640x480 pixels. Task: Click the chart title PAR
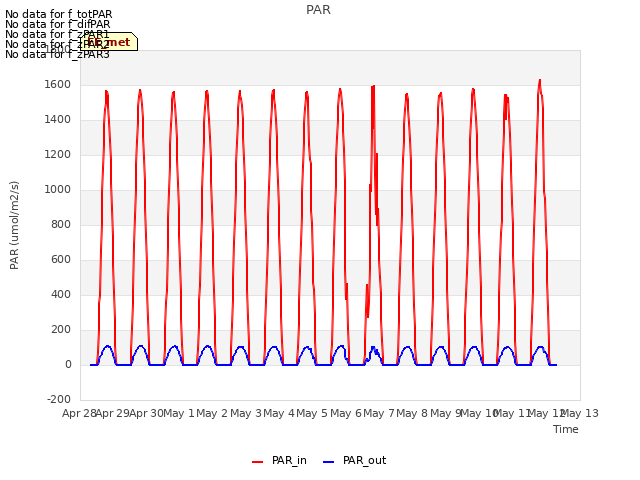coord(318,10)
